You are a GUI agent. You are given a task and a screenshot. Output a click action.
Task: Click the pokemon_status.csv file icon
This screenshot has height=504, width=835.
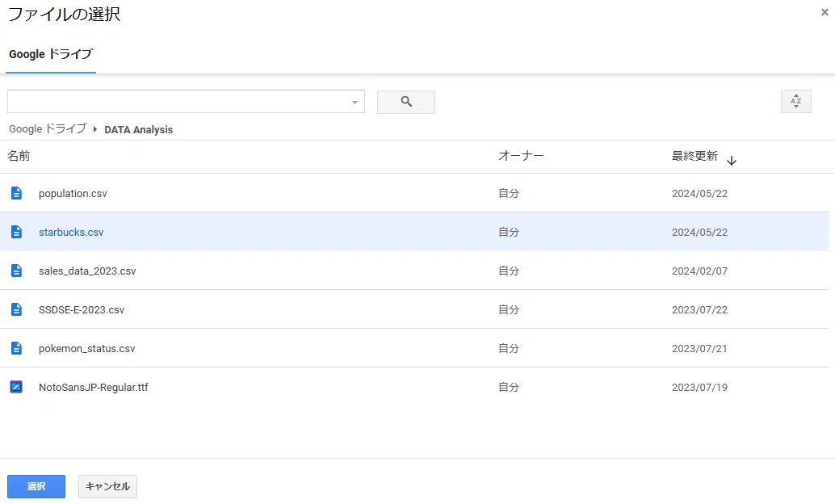pyautogui.click(x=16, y=348)
